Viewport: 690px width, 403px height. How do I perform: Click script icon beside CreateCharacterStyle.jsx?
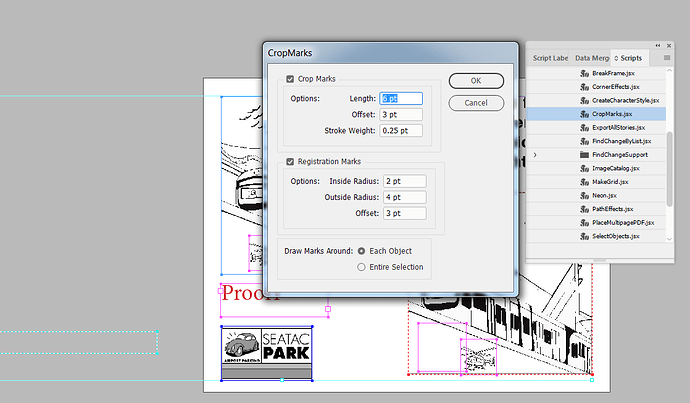point(584,101)
